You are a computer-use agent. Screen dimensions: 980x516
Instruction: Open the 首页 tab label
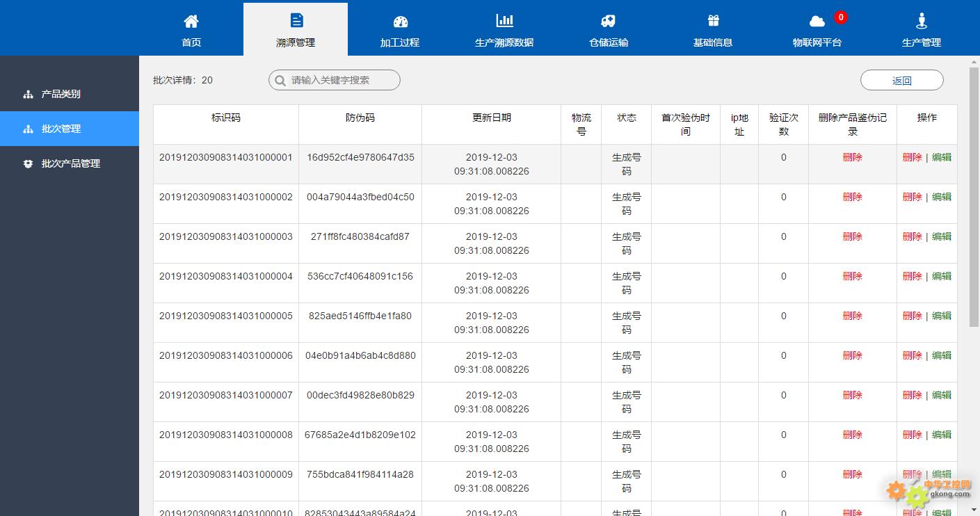(x=191, y=42)
